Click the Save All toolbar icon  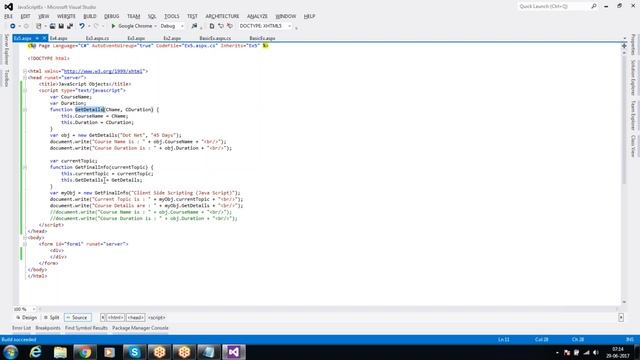70,26
